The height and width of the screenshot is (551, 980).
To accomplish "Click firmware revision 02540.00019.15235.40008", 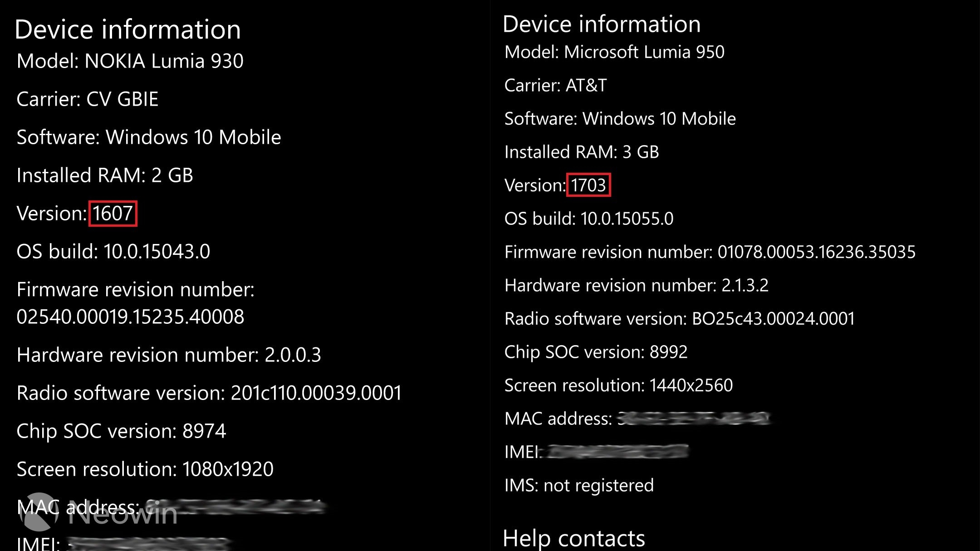I will coord(131,317).
